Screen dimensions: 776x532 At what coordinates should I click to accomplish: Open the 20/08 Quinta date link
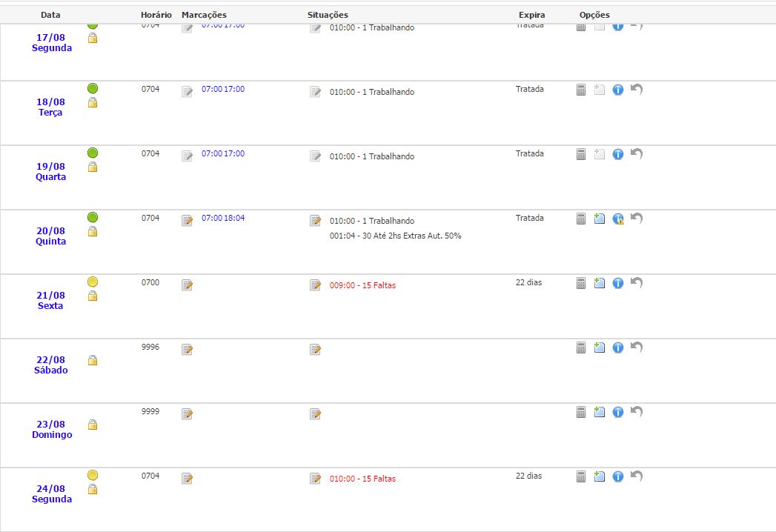(x=51, y=236)
